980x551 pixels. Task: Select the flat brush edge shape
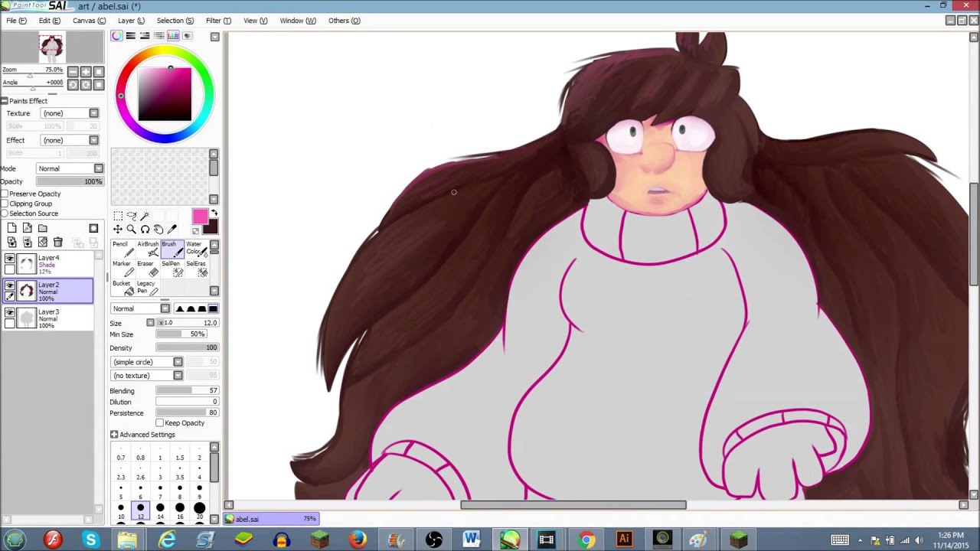[x=213, y=308]
